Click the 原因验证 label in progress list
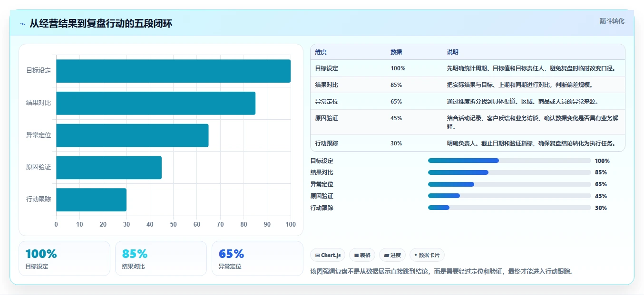Viewport: 644px width, 295px height. [322, 196]
